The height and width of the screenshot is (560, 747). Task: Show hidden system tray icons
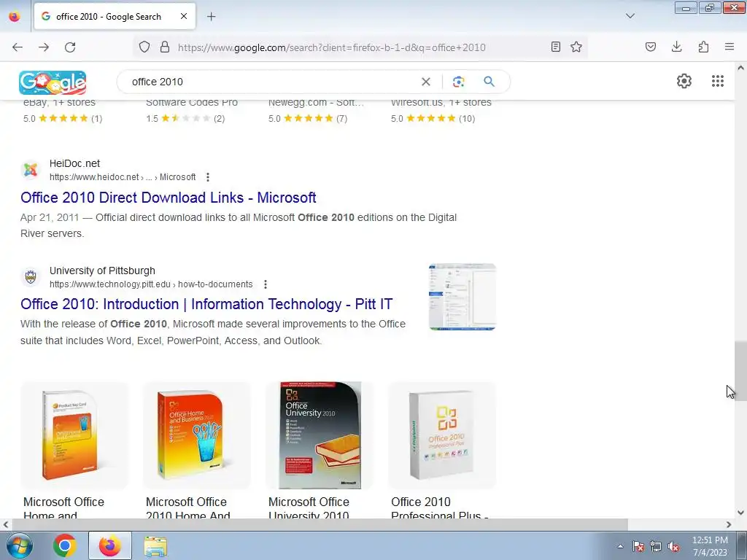pyautogui.click(x=620, y=546)
